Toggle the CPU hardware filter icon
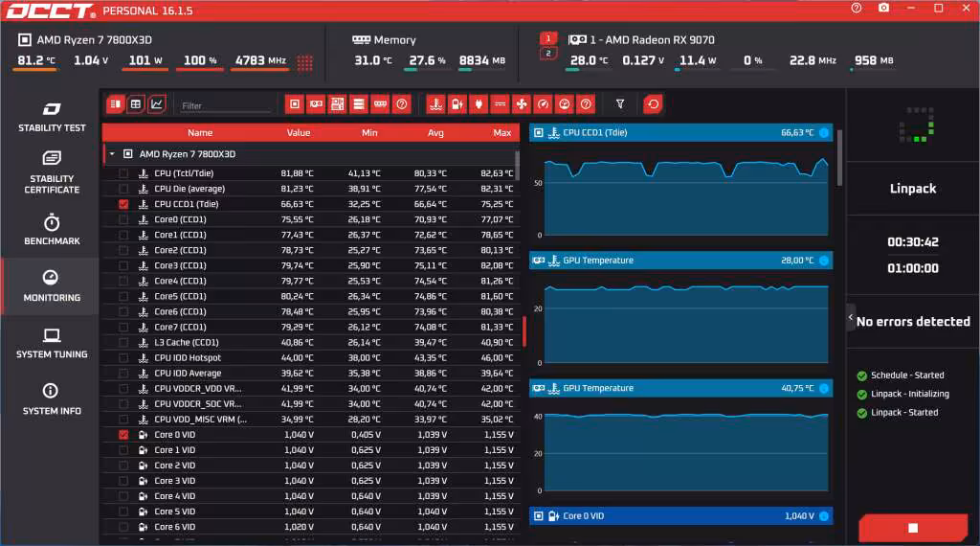 (x=295, y=104)
